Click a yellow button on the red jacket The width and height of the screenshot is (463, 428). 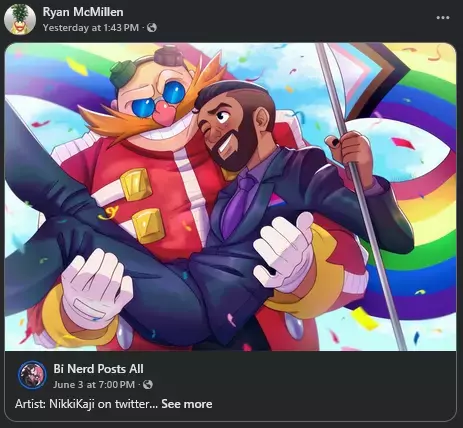(x=136, y=184)
